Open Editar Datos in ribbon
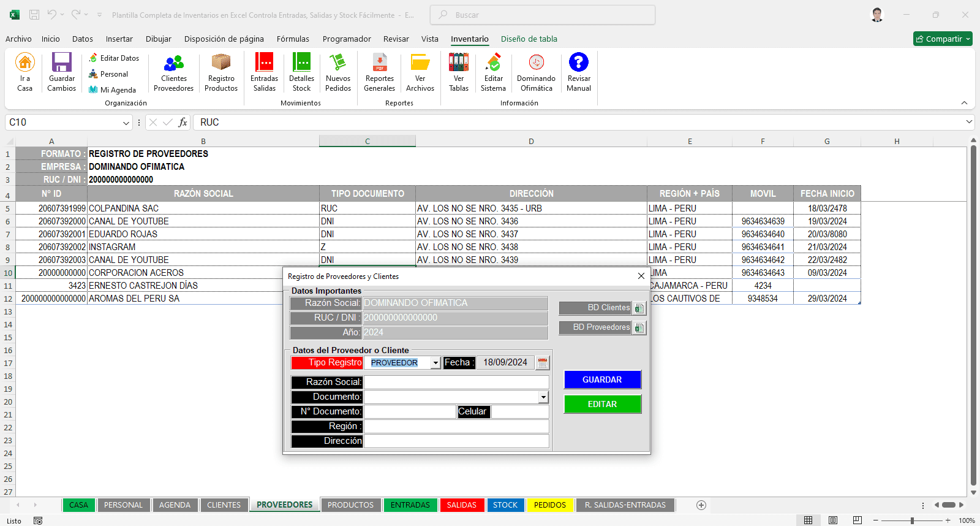The height and width of the screenshot is (526, 980). click(x=114, y=58)
